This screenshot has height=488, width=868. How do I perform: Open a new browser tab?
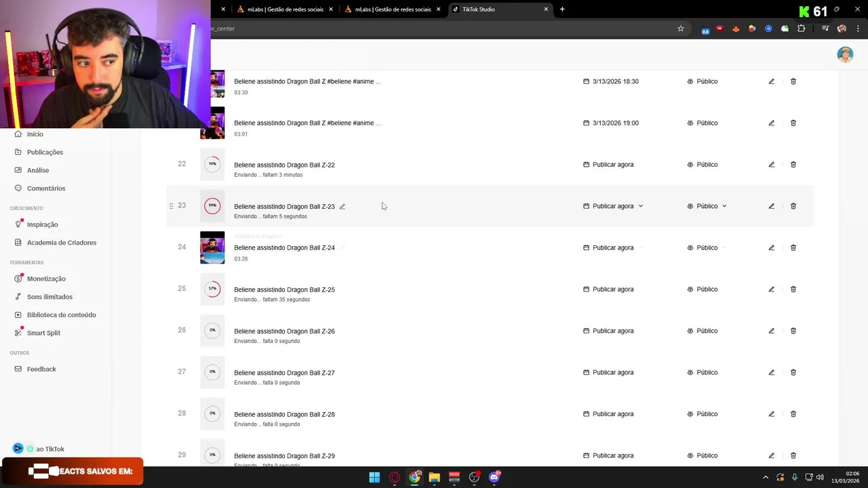tap(562, 9)
